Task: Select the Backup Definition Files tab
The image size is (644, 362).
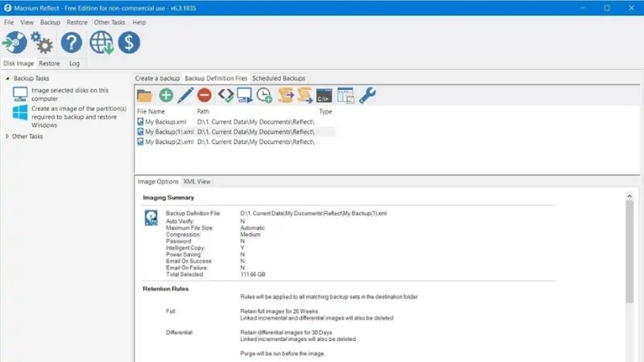Action: tap(216, 78)
